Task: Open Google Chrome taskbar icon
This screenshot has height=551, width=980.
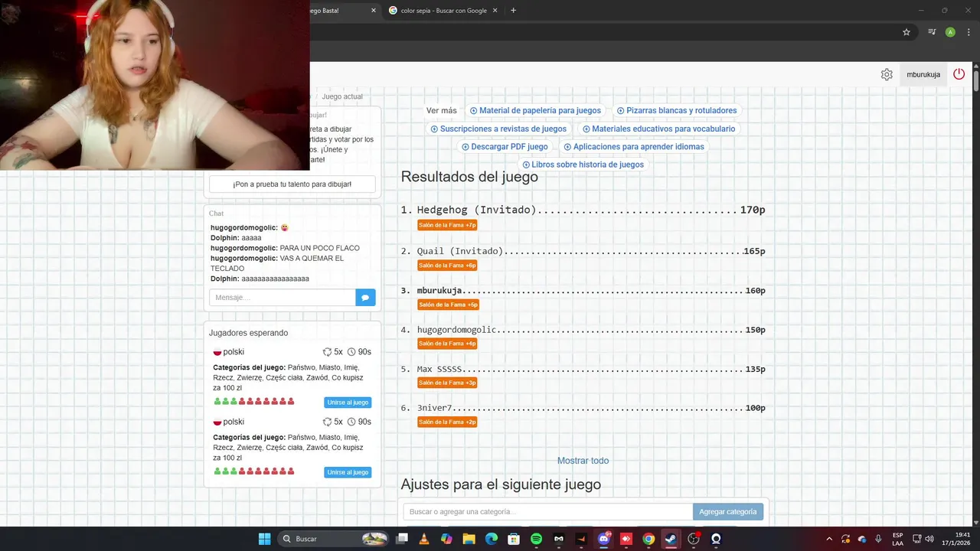Action: 648,539
